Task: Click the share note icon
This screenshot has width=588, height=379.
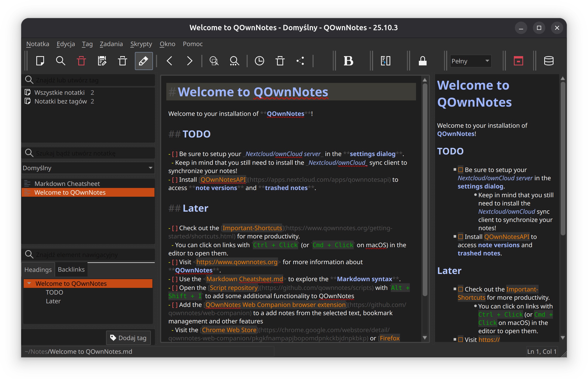Action: point(300,61)
